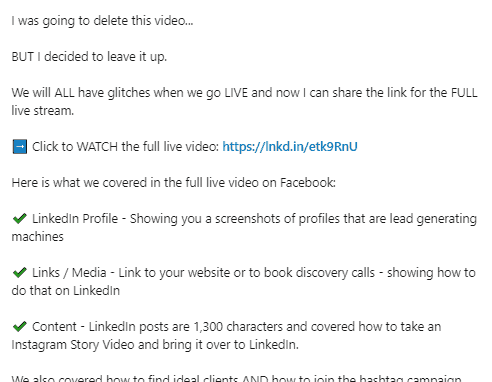Click the green checkmark before Links / Media
Viewport: 492px width, 382px height.
tap(20, 273)
